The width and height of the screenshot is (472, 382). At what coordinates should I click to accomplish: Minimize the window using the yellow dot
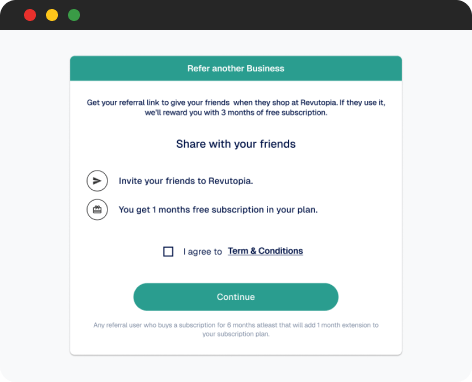pos(52,15)
